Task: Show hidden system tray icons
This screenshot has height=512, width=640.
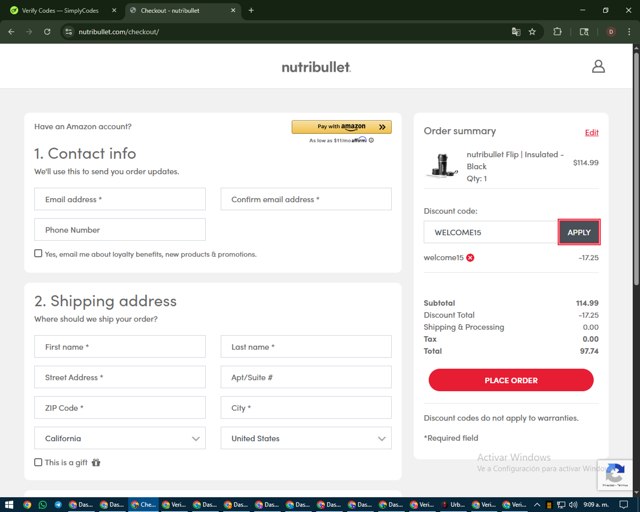Action: point(537,505)
